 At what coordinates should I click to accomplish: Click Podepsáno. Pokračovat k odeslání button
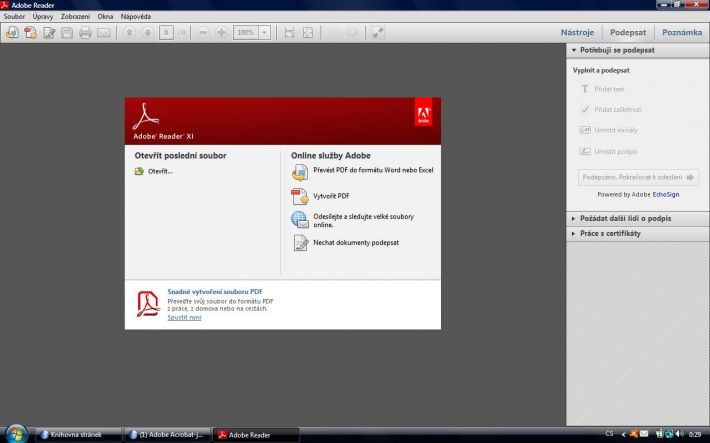tap(638, 177)
